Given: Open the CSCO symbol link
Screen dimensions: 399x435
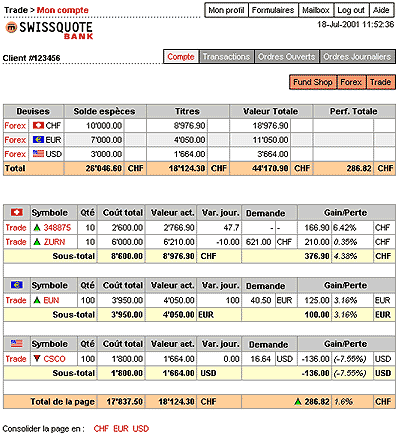Looking at the screenshot, I should 54,359.
